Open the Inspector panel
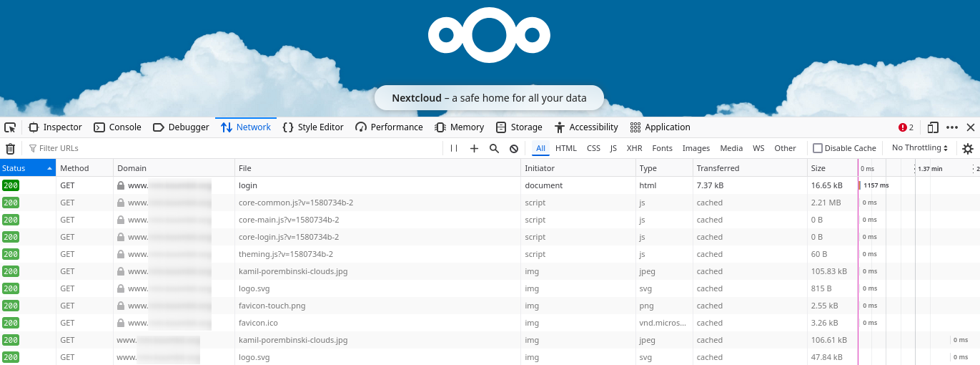Screen dimensions: 980x365 tap(55, 127)
